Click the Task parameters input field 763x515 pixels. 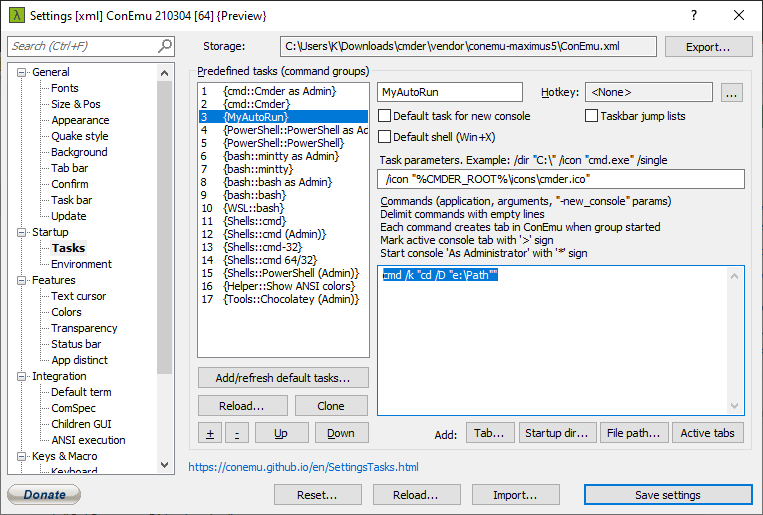click(x=561, y=179)
